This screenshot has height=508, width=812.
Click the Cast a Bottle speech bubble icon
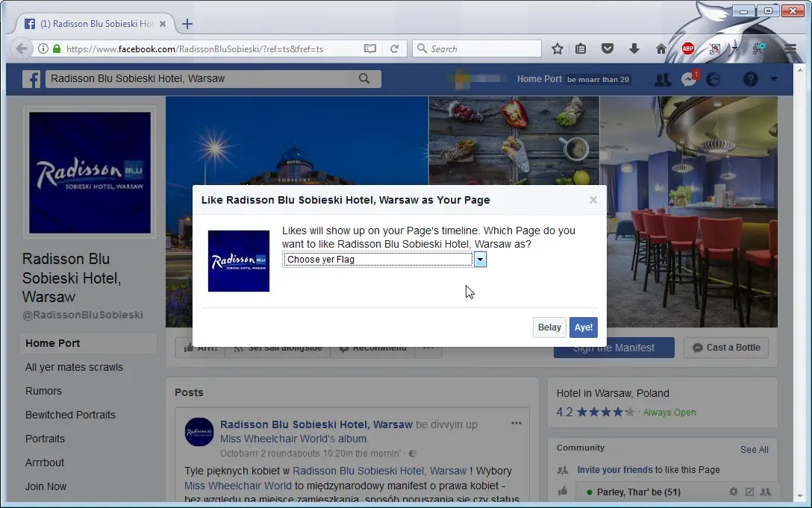click(698, 348)
